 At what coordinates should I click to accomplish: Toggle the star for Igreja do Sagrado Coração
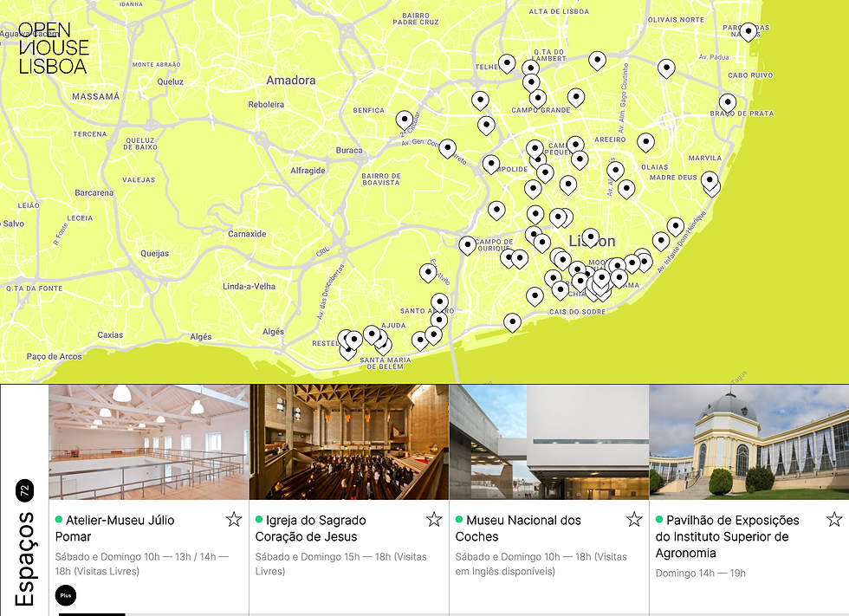tap(434, 520)
